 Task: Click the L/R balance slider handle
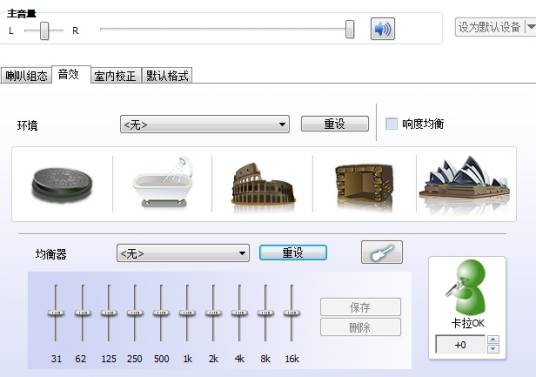(44, 31)
